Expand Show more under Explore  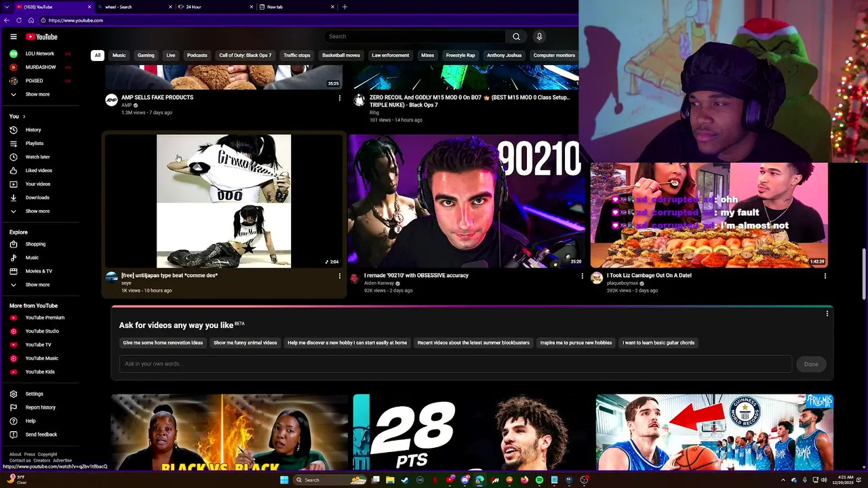tap(37, 285)
